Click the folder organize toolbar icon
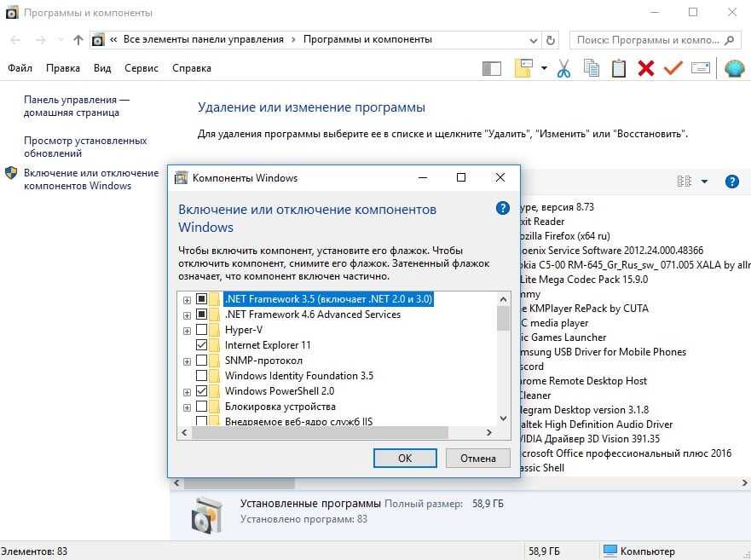751x560 pixels. [x=523, y=68]
